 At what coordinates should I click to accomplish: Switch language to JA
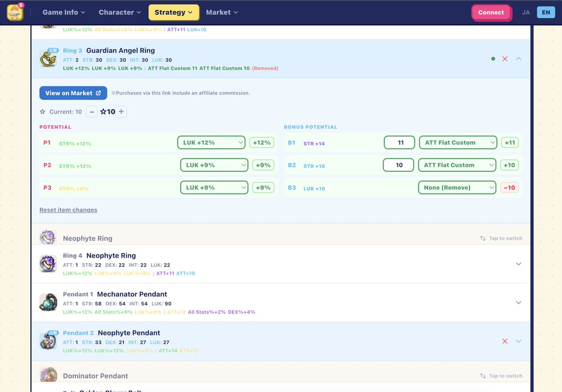point(525,12)
